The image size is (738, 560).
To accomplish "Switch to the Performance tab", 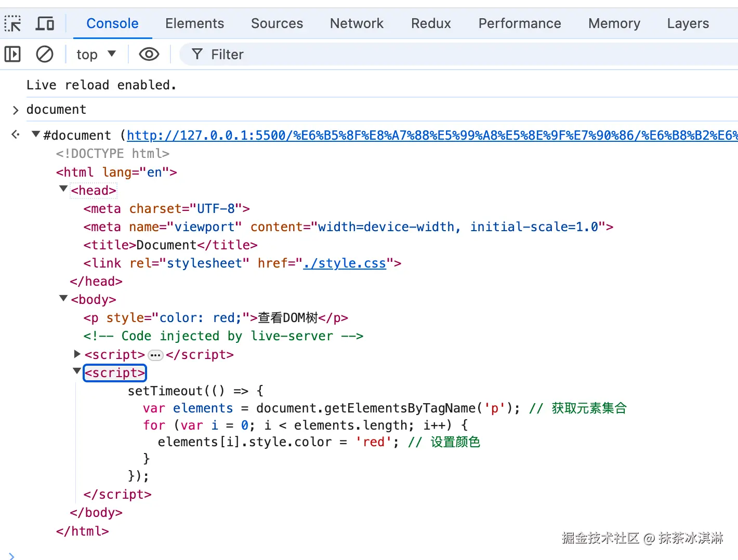I will click(520, 23).
